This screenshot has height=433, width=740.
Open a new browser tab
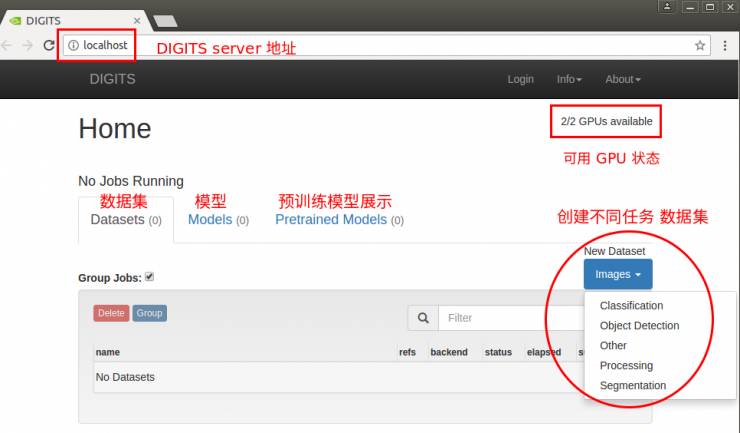pos(165,21)
